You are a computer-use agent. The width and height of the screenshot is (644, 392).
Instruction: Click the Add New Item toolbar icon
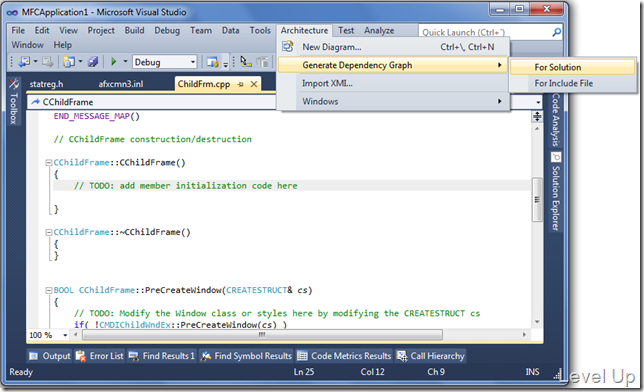69,62
